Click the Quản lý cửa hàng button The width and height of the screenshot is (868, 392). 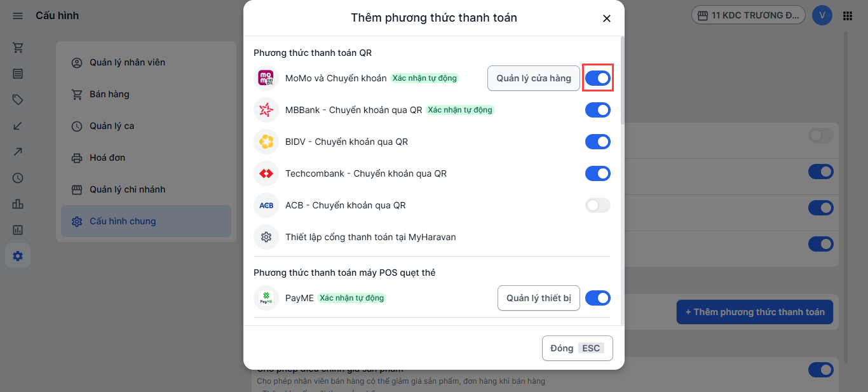click(533, 78)
